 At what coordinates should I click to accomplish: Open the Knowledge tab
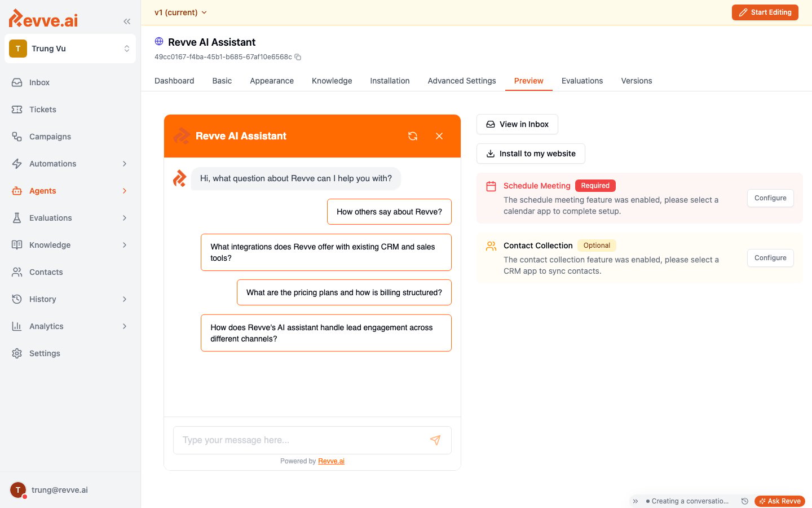tap(332, 81)
